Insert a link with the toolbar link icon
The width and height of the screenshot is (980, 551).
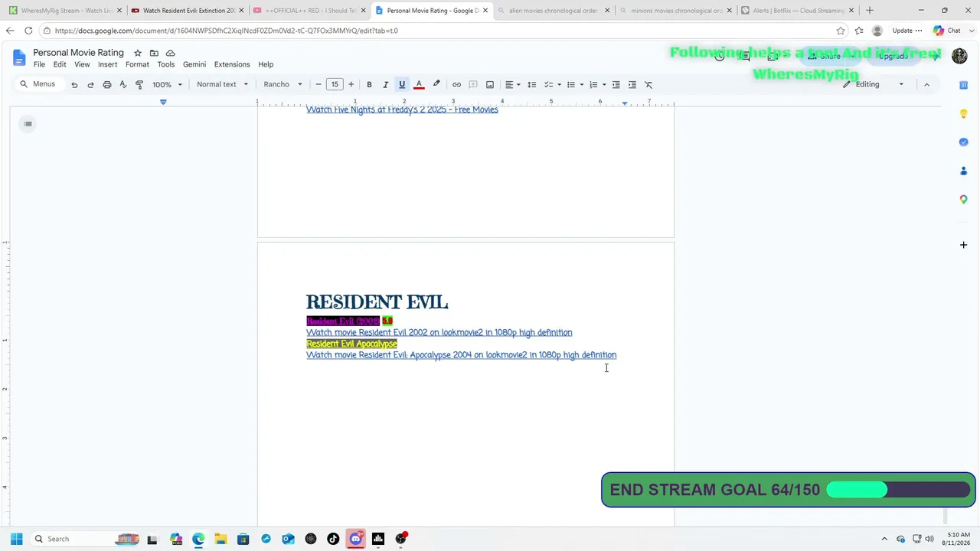456,84
